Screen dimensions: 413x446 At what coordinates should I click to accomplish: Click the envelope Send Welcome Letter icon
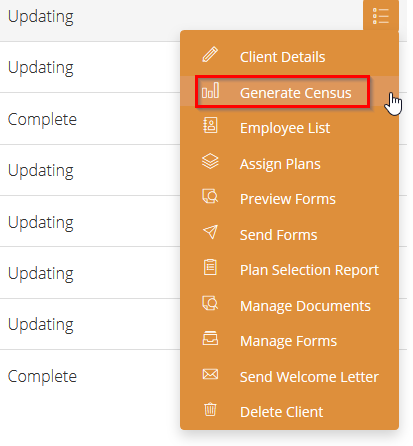click(x=210, y=374)
